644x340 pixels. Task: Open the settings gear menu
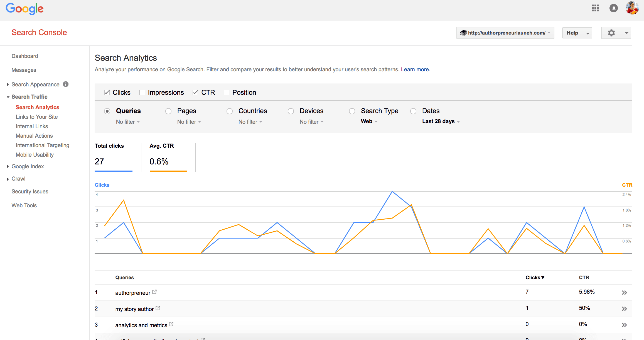pos(616,33)
